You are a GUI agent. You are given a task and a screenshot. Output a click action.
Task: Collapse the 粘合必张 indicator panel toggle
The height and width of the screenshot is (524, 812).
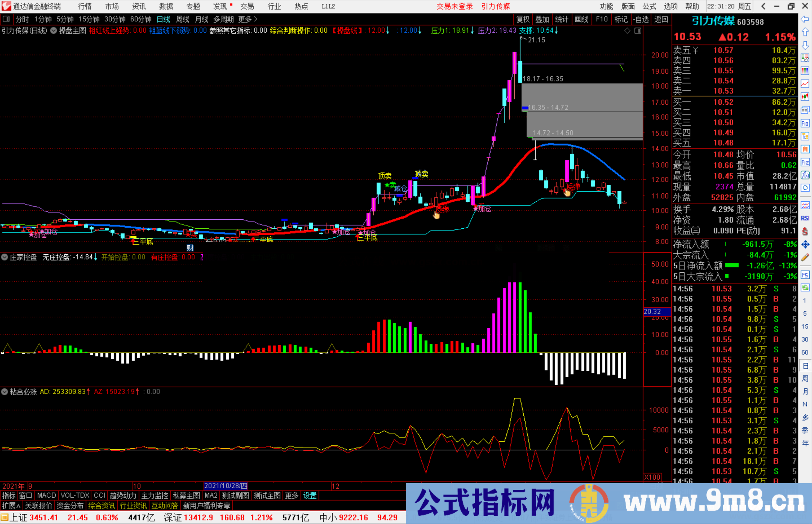tap(5, 392)
